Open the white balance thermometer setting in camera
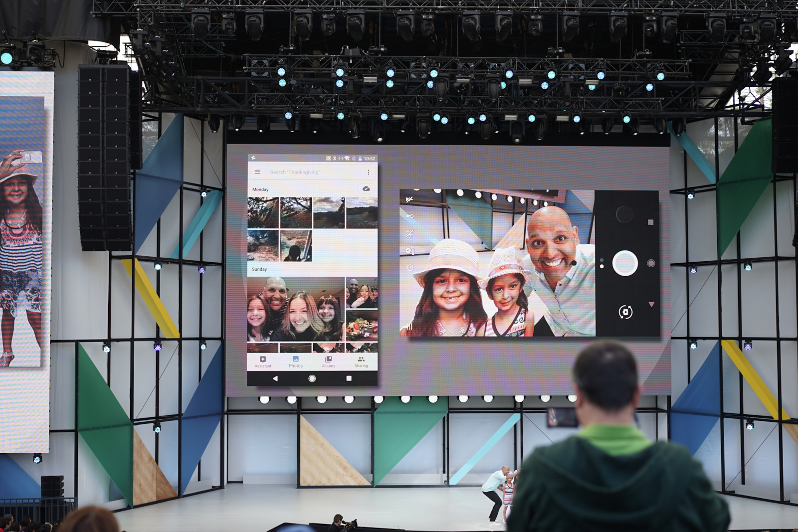Viewport: 798px width, 532px height. 409,216
